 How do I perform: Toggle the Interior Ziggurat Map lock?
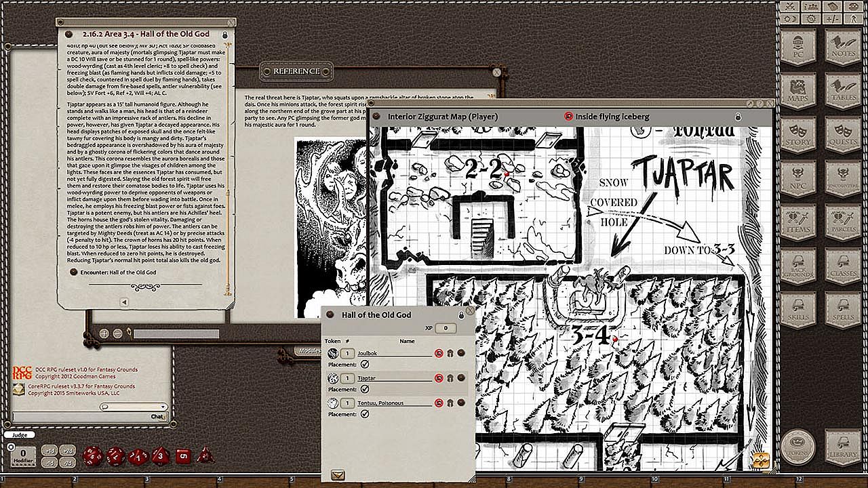click(x=738, y=117)
